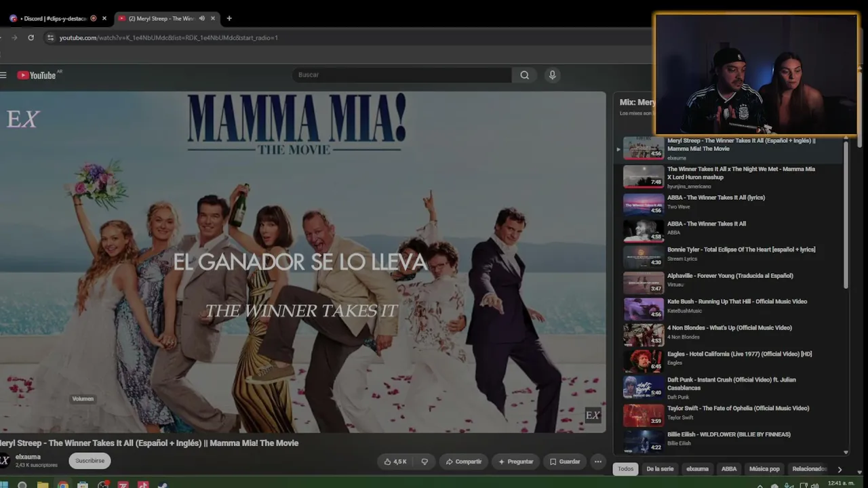The image size is (868, 488).
Task: Mute the Meryl Streep tab audio icon
Action: pos(202,18)
